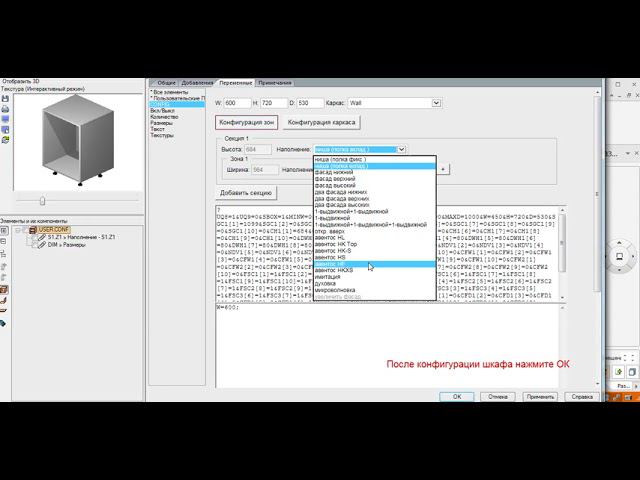
Task: Click the plus button right of Зона 1
Action: tap(443, 169)
